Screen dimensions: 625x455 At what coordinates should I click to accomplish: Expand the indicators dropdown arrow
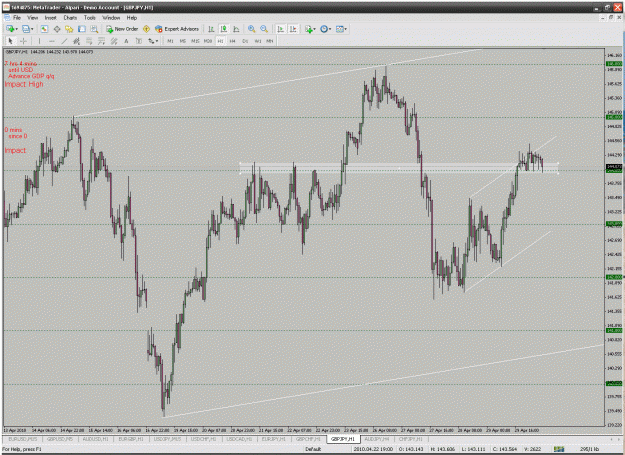pos(314,29)
